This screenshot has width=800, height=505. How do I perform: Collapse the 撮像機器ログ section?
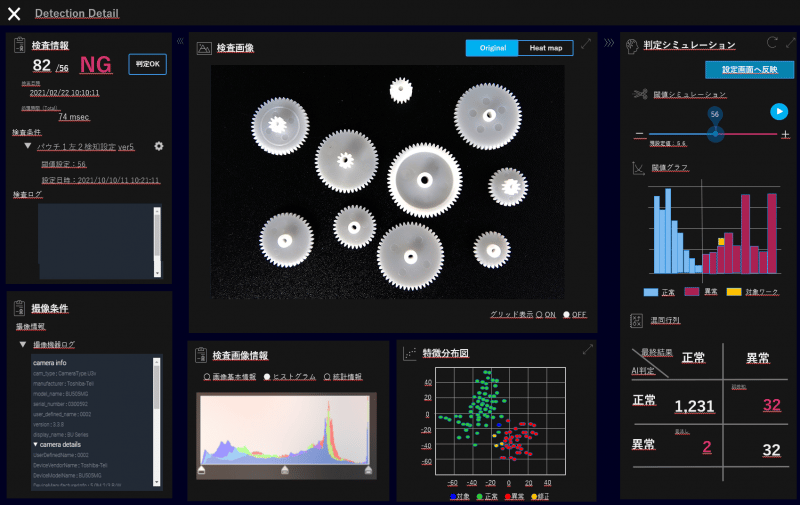point(23,344)
